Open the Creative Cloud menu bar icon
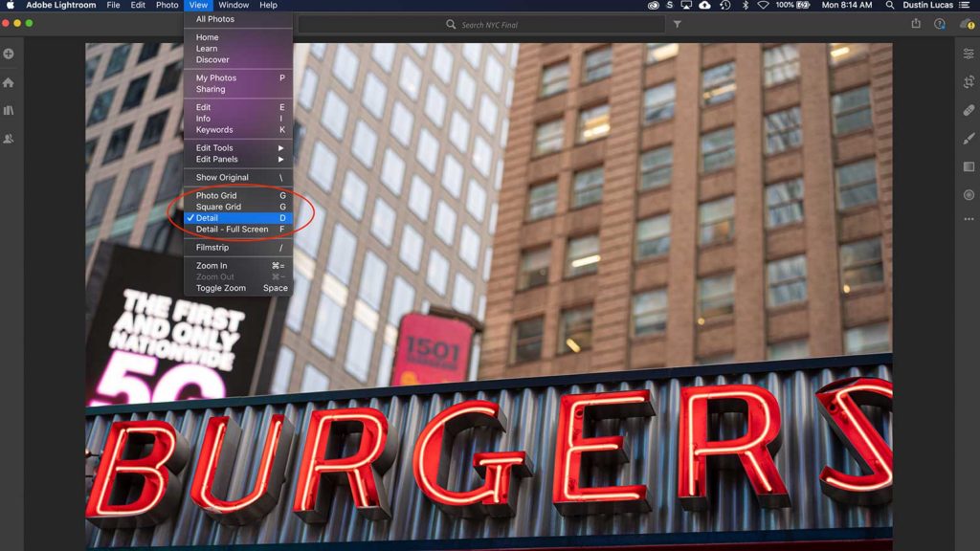 653,5
